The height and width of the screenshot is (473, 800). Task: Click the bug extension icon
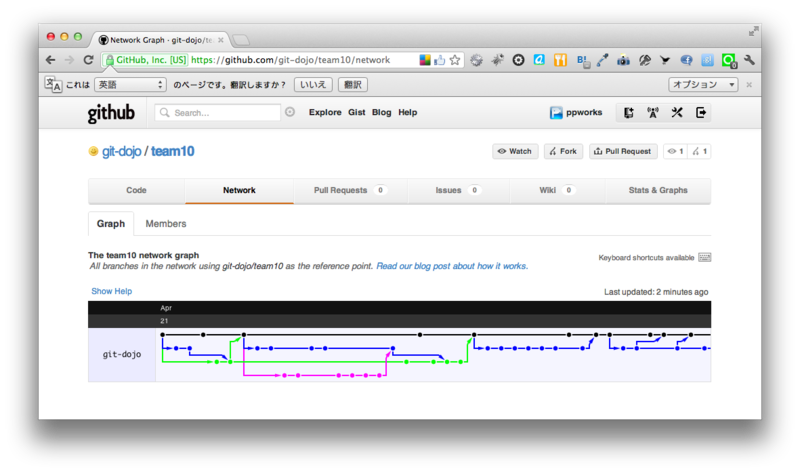tap(497, 60)
